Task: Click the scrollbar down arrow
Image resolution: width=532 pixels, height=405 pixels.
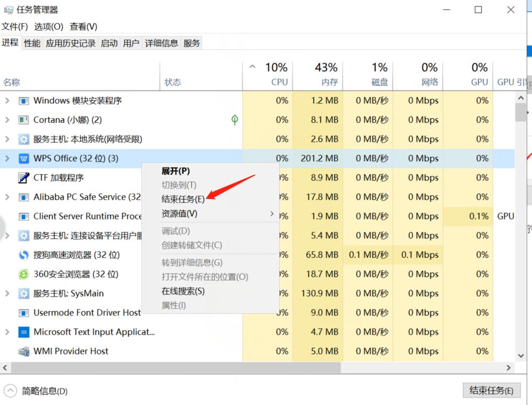Action: point(520,355)
